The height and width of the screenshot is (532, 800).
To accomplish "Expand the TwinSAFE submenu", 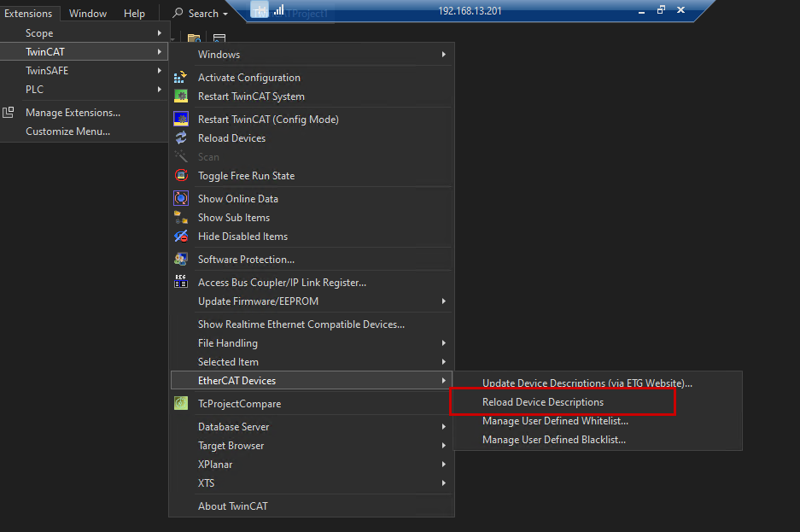I will click(84, 70).
